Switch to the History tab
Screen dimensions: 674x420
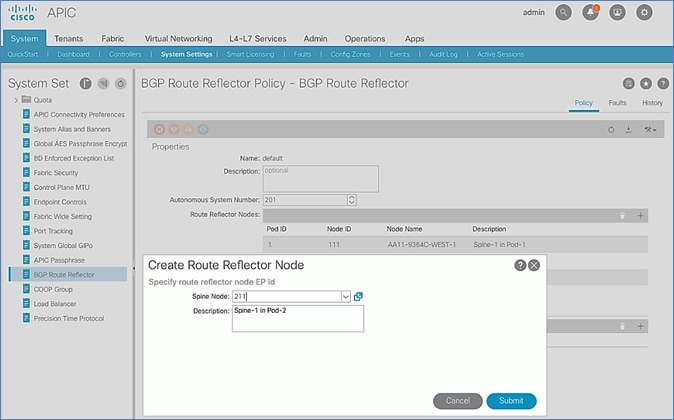tap(653, 103)
